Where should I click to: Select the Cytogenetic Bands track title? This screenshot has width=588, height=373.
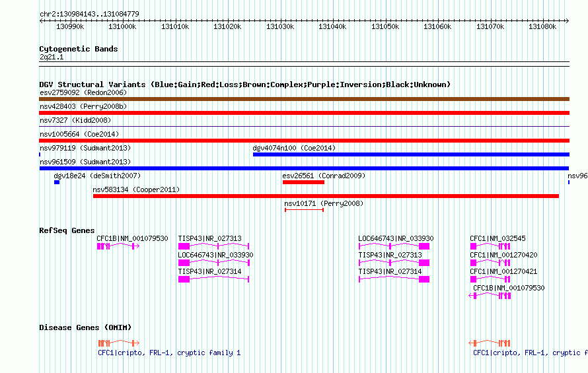pos(79,49)
